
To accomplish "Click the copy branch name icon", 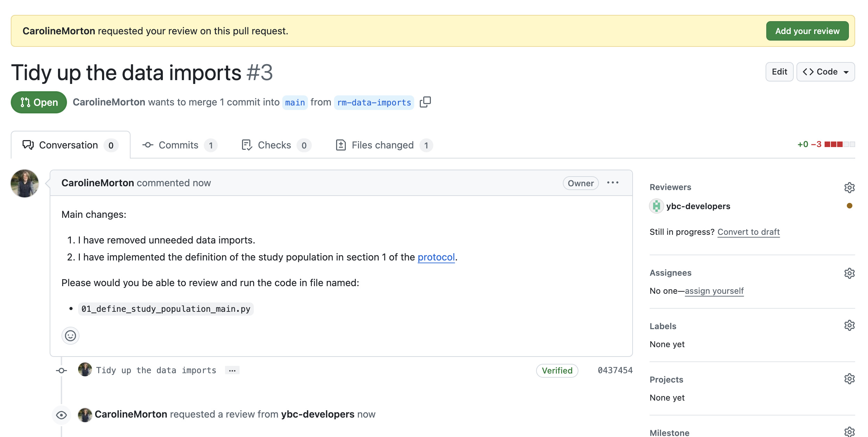I will click(x=425, y=102).
